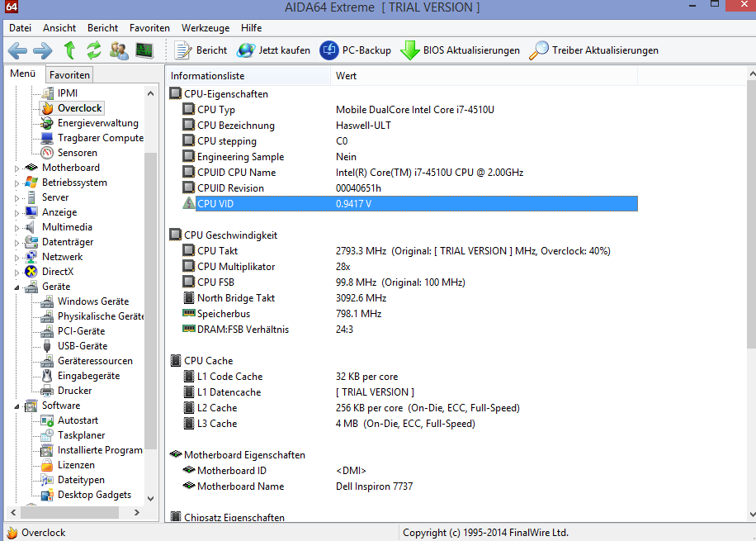Open the users management toolbar icon
The height and width of the screenshot is (541, 756).
119,50
